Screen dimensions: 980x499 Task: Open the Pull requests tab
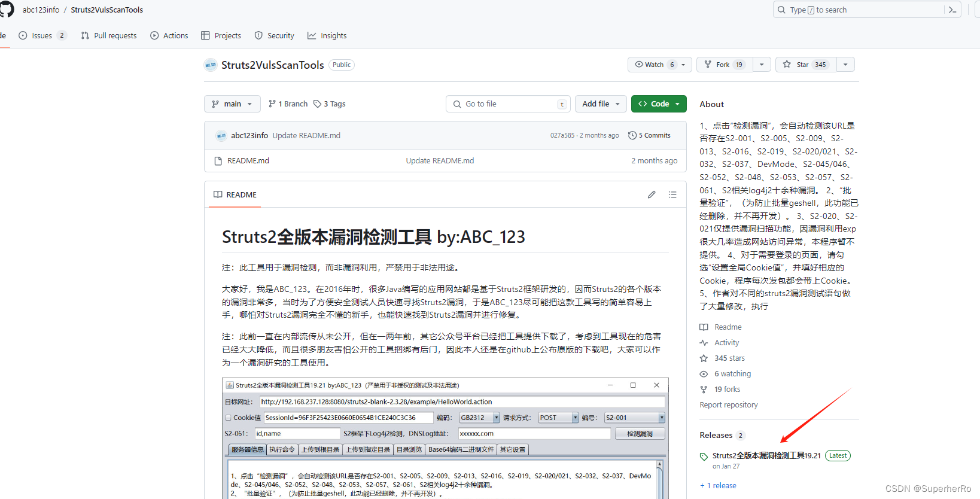pos(109,36)
